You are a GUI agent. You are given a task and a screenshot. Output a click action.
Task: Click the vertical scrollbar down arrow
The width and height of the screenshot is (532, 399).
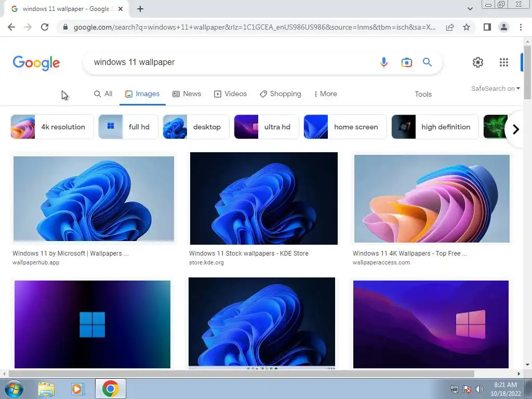tap(527, 365)
